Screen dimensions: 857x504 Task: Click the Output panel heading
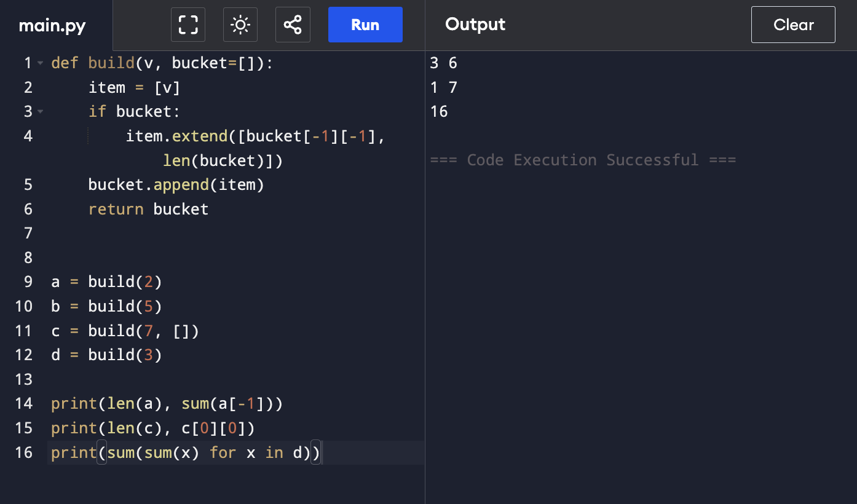(x=475, y=25)
